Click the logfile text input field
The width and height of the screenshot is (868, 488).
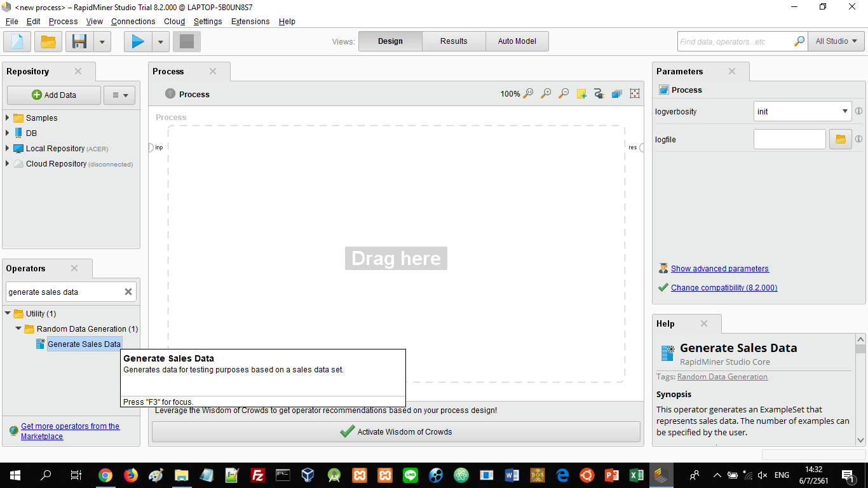point(789,139)
